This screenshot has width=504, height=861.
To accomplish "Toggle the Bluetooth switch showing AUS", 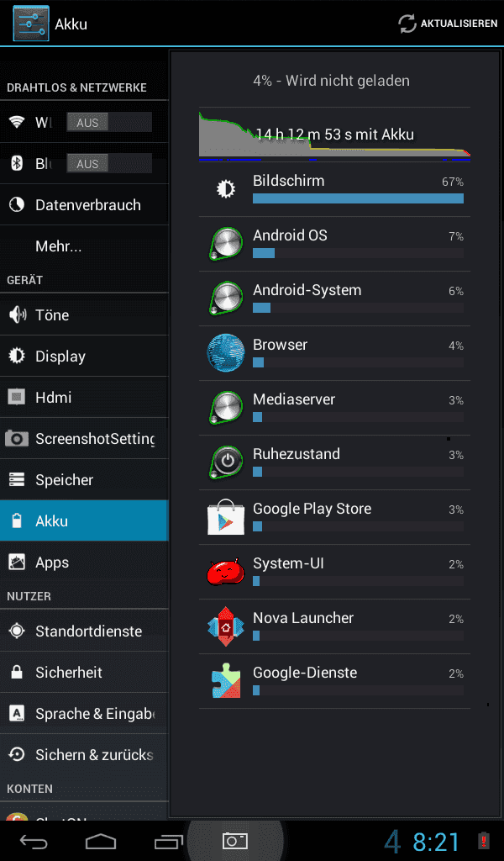I will click(x=109, y=164).
